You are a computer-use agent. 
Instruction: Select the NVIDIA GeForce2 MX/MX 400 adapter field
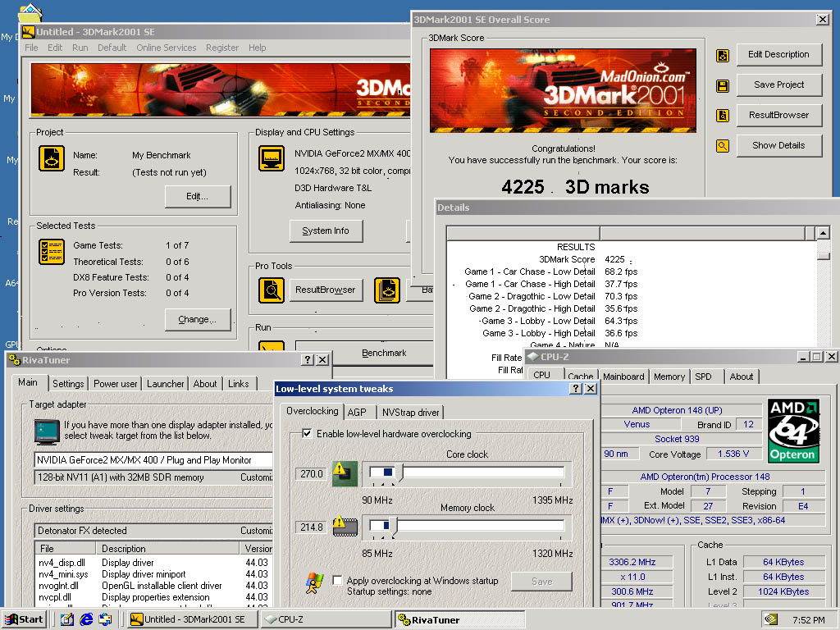(153, 460)
